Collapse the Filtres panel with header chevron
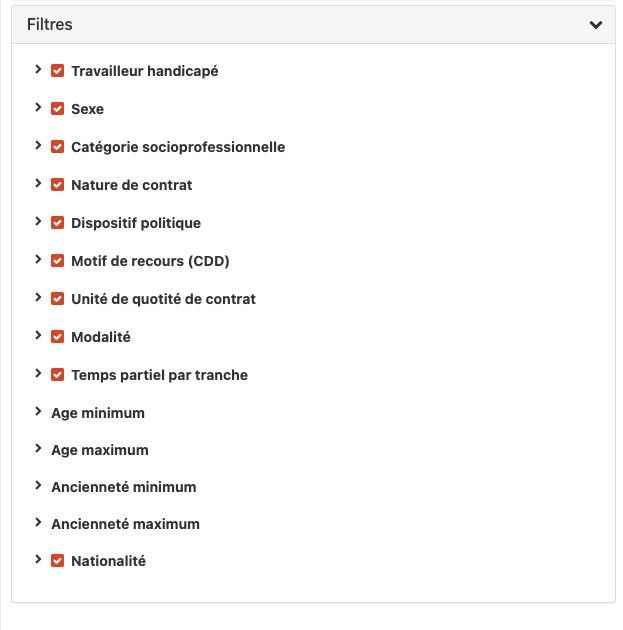The image size is (623, 630). (596, 25)
